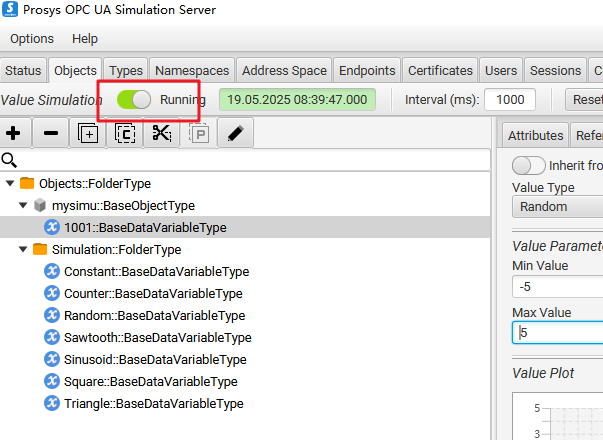Click the Simulation folder icon

[40, 249]
